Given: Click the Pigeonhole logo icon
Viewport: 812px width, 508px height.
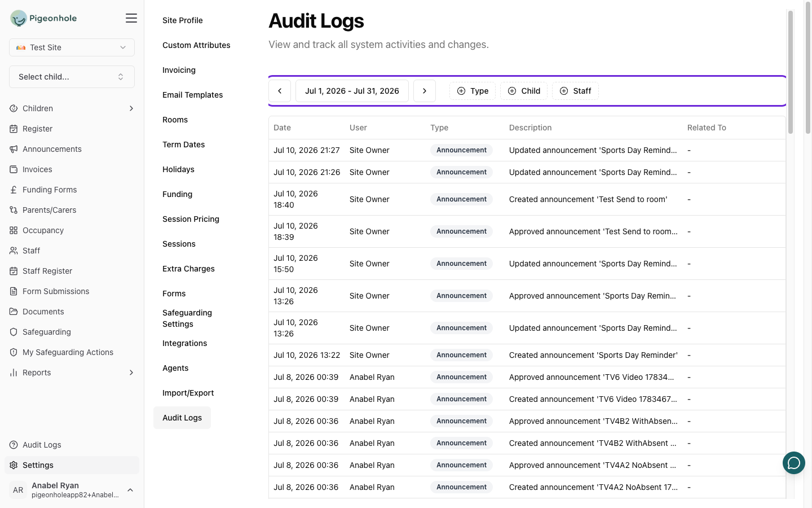Looking at the screenshot, I should click(x=19, y=18).
